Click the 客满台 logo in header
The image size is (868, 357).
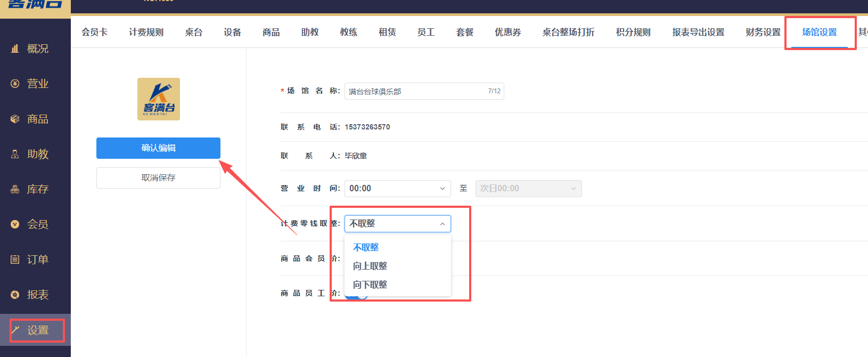point(35,4)
